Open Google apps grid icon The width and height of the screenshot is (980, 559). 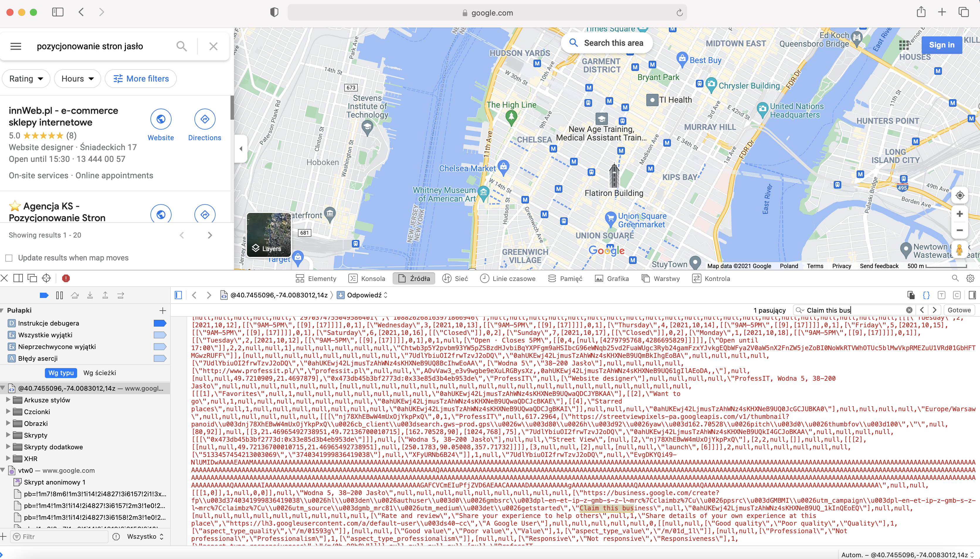[x=904, y=45]
